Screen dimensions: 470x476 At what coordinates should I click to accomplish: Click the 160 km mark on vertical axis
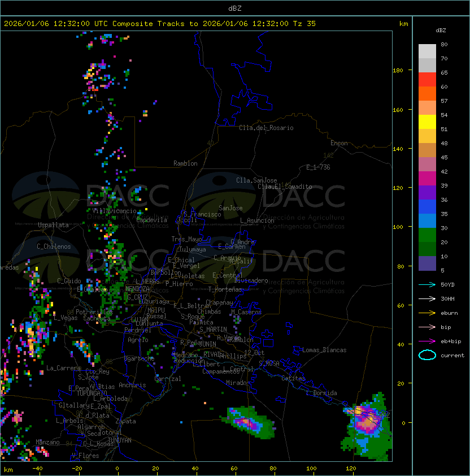click(x=398, y=110)
